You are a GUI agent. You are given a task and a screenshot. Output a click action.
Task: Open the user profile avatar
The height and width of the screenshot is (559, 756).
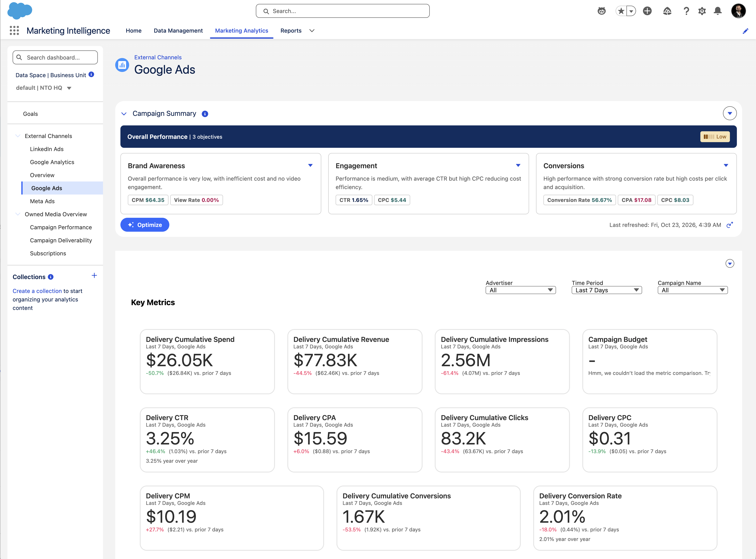click(738, 11)
